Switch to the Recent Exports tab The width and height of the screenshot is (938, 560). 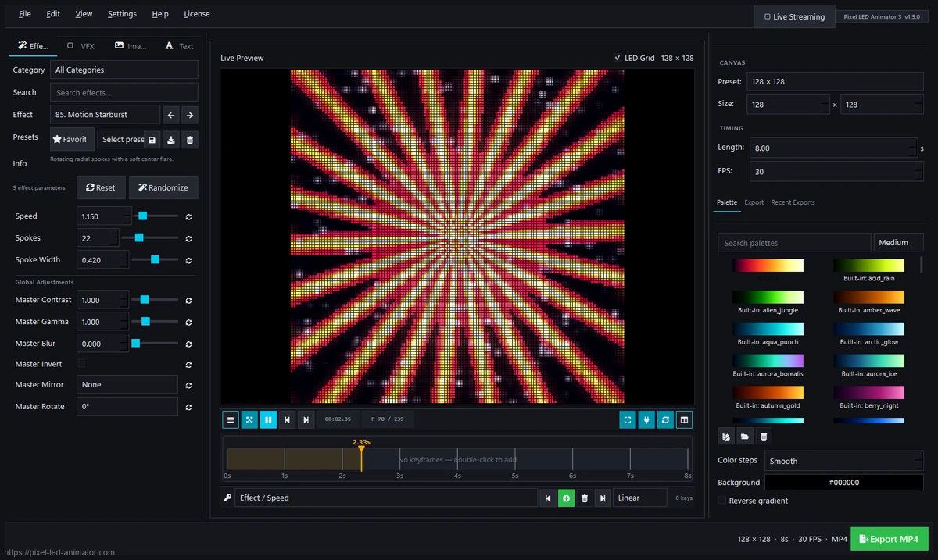pos(793,202)
